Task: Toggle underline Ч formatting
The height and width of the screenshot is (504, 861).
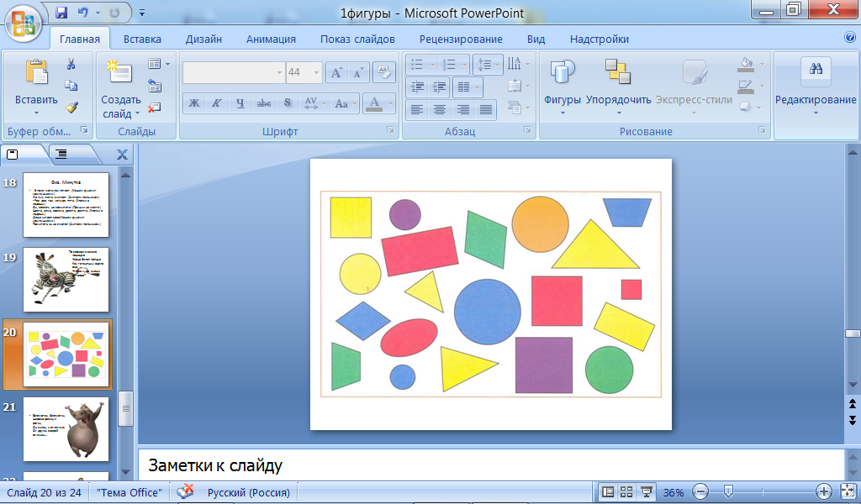Action: coord(240,103)
